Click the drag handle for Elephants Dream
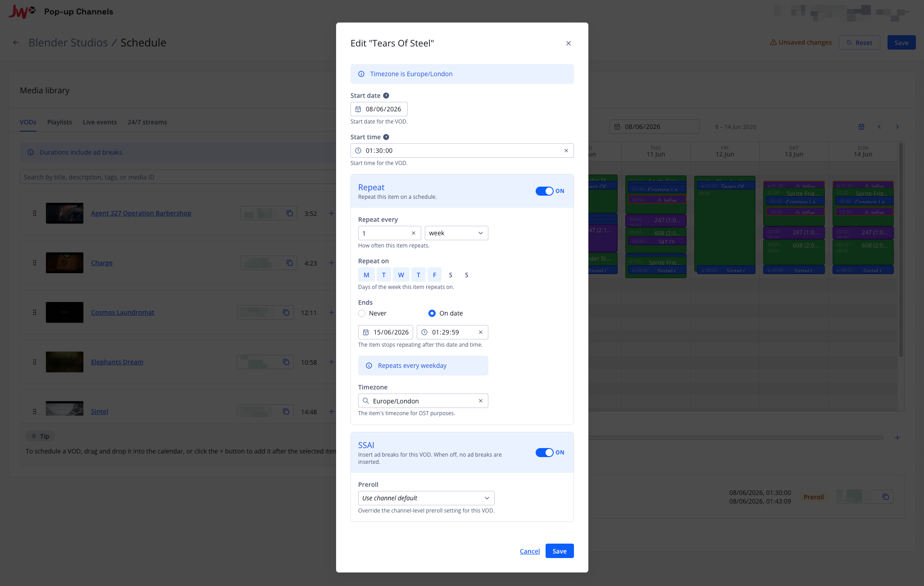The width and height of the screenshot is (924, 586). [x=35, y=362]
